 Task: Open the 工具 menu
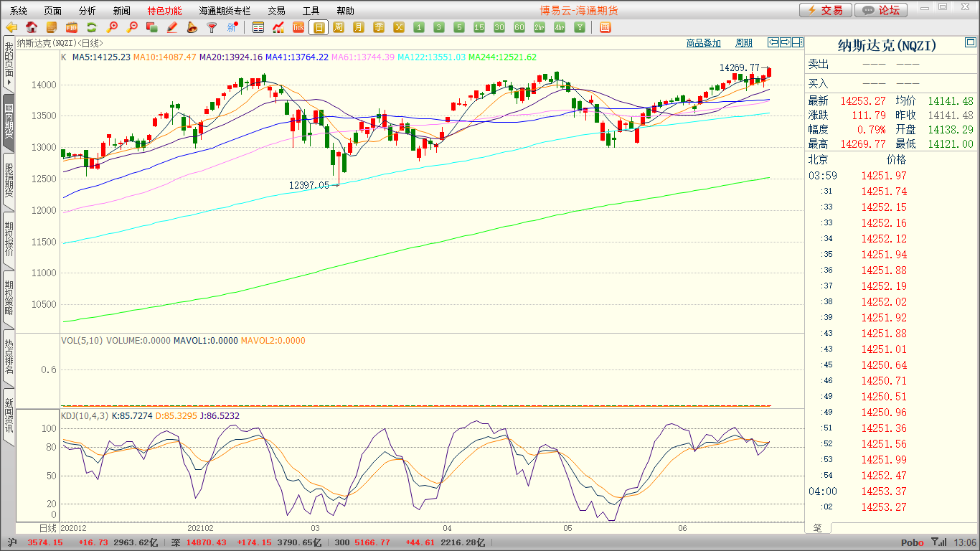[311, 11]
